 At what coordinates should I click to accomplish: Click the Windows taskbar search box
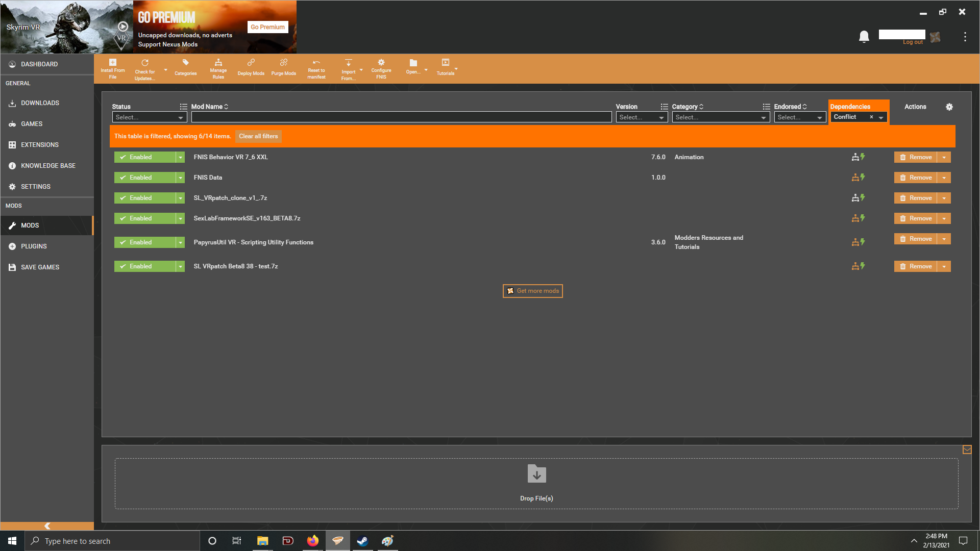[x=112, y=541]
